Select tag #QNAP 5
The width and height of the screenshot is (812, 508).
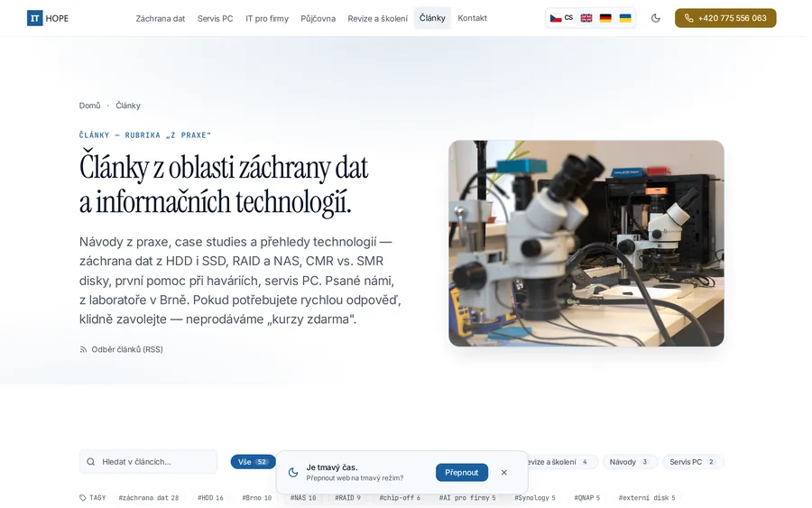(587, 498)
